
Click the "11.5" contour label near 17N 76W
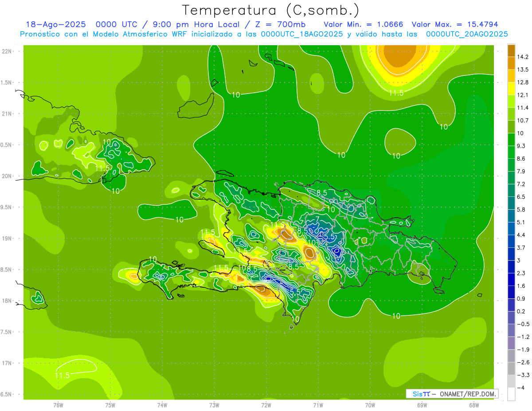tap(62, 375)
